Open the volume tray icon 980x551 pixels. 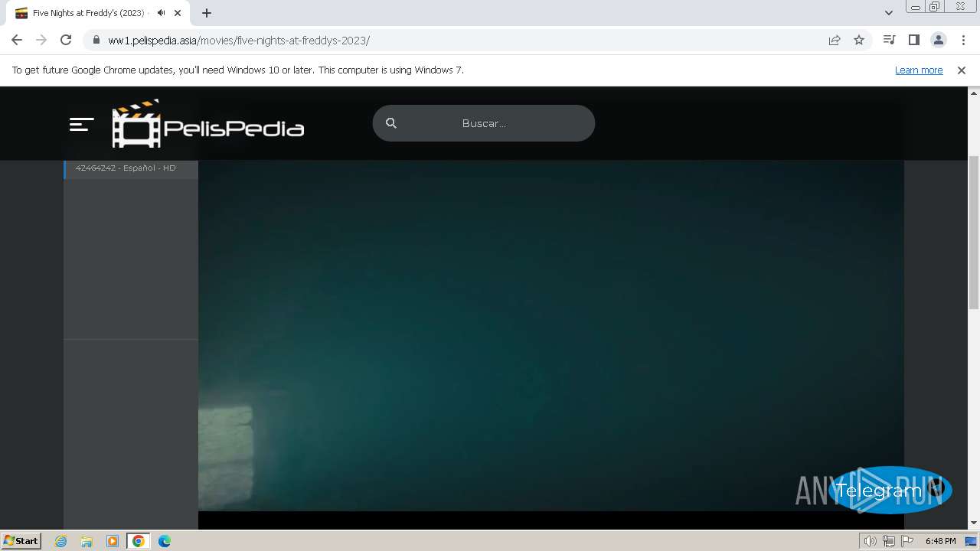870,541
